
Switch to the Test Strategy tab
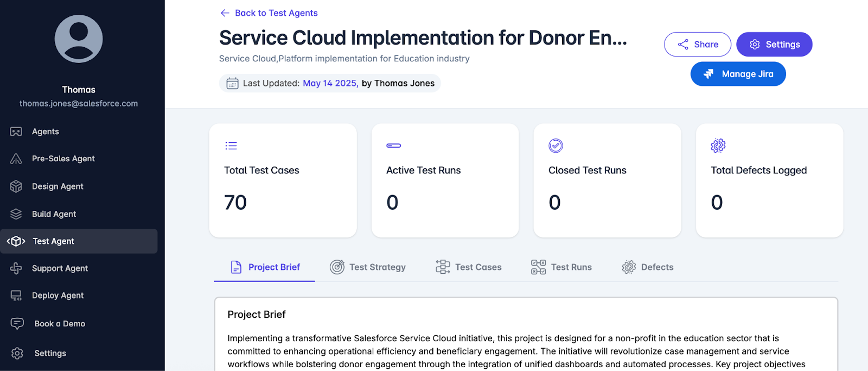pos(368,267)
